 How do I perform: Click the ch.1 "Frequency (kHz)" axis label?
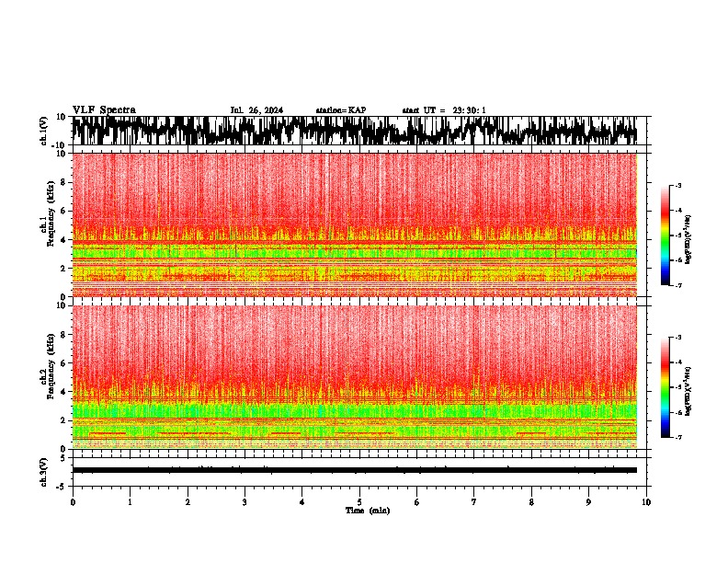click(51, 213)
